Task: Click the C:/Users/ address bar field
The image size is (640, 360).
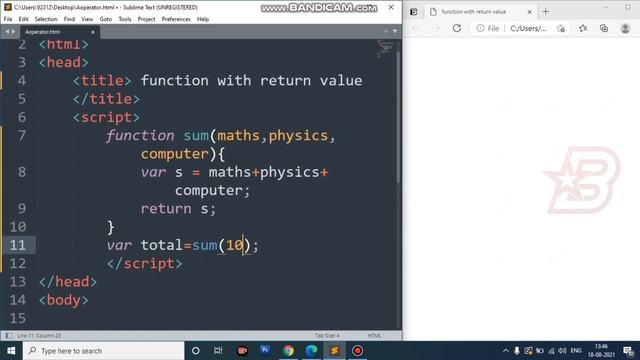Action: (x=528, y=28)
